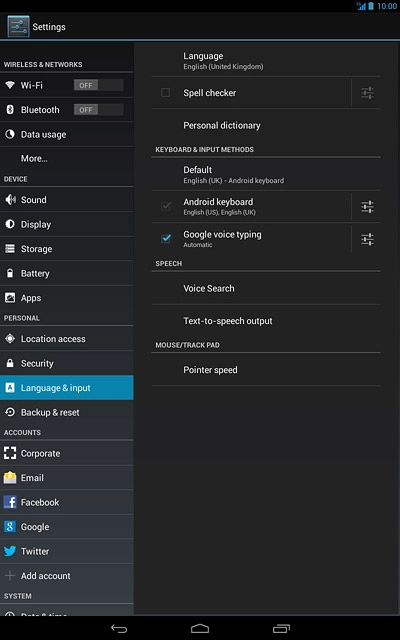This screenshot has width=400, height=640.
Task: Tap the Security padlock icon
Action: coord(10,363)
